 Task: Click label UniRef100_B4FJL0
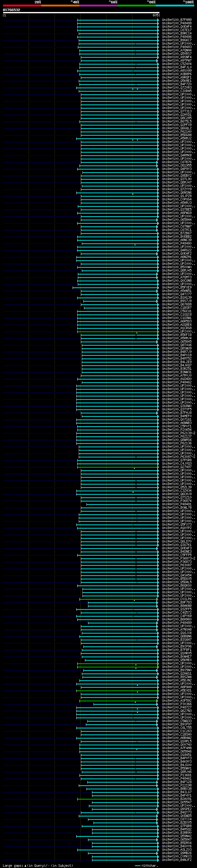point(177,67)
